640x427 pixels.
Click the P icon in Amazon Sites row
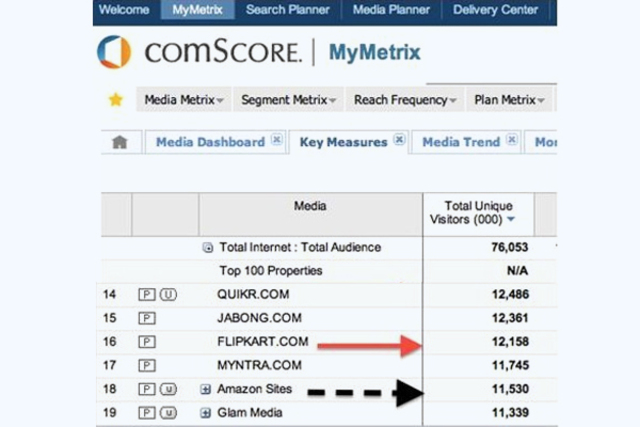pyautogui.click(x=147, y=389)
